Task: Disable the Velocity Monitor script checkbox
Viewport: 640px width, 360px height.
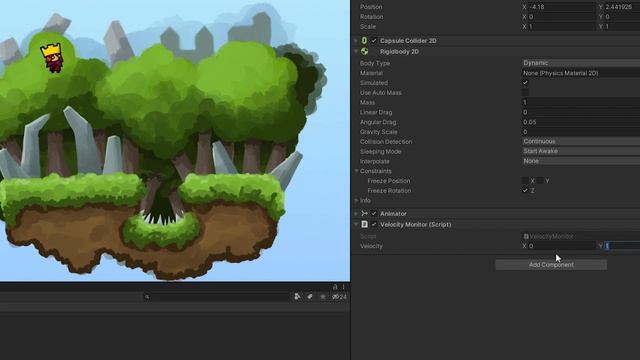Action: (x=374, y=224)
